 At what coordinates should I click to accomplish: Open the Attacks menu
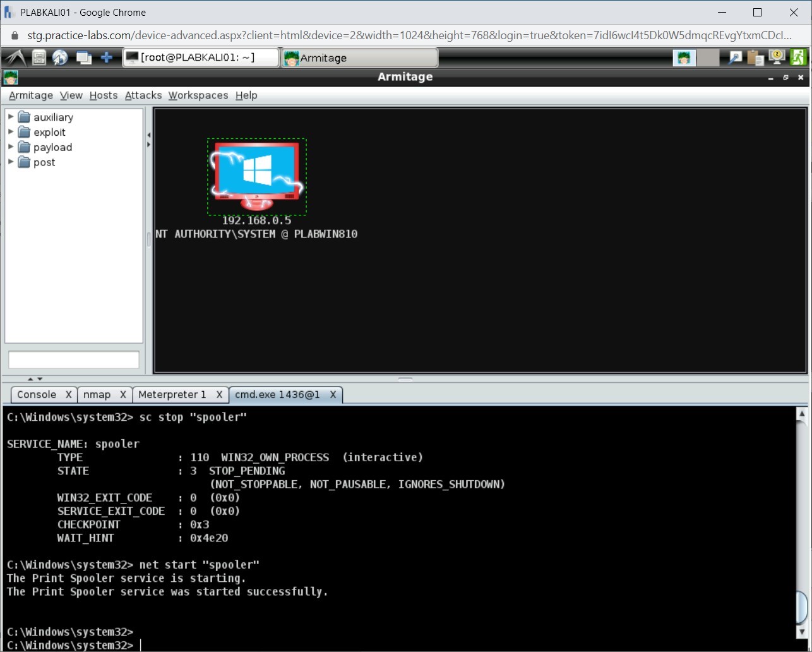pyautogui.click(x=143, y=95)
